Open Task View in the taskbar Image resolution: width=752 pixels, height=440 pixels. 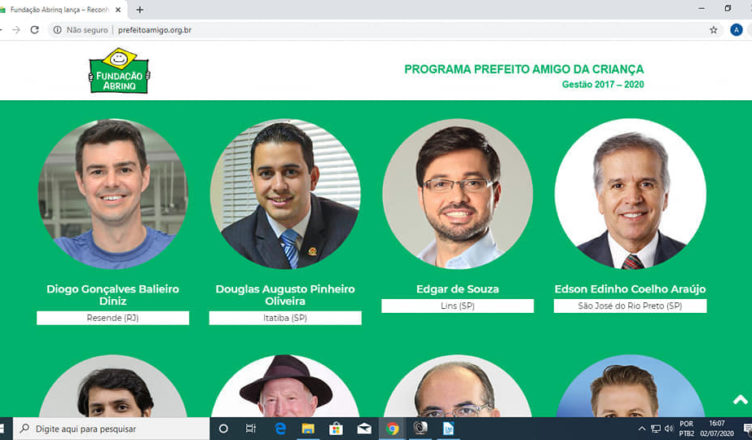click(251, 428)
